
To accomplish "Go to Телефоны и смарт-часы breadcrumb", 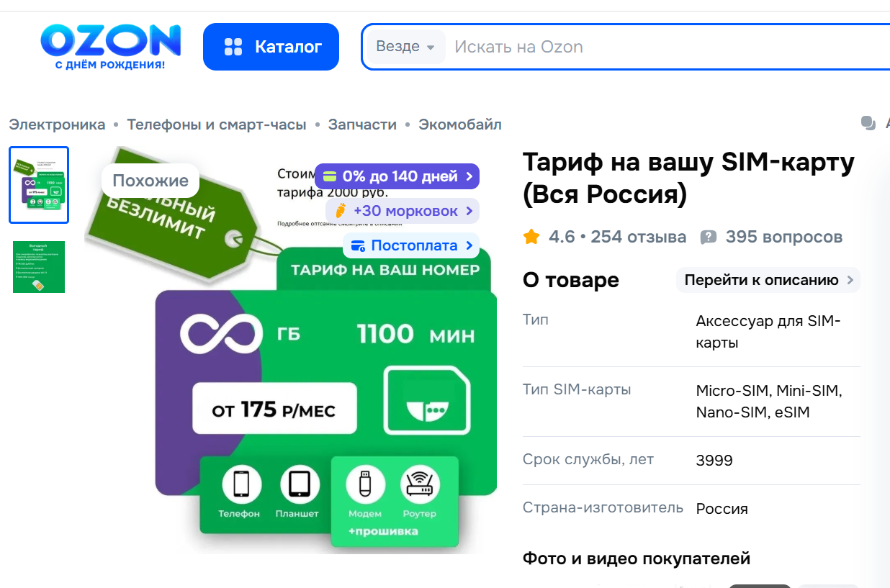I will 217,125.
